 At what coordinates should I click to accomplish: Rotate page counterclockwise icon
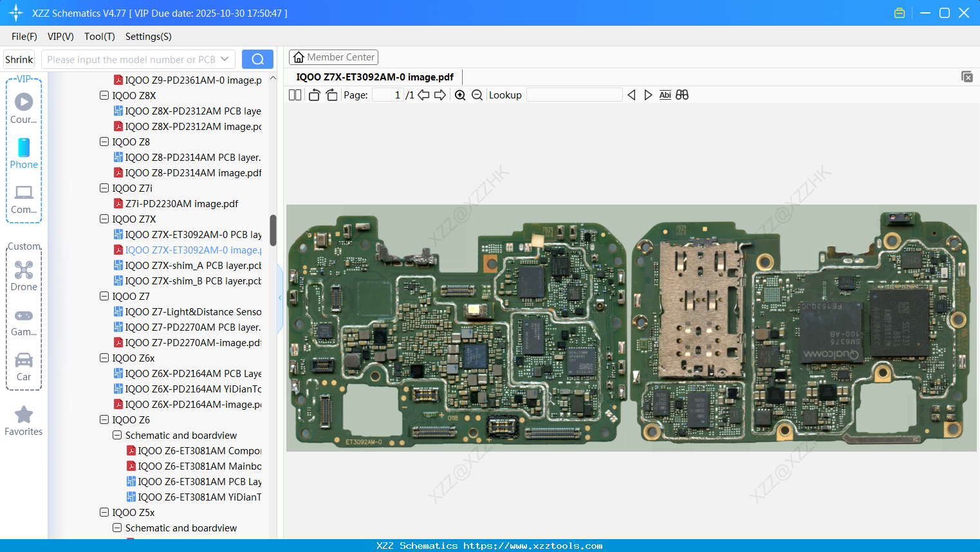point(314,95)
